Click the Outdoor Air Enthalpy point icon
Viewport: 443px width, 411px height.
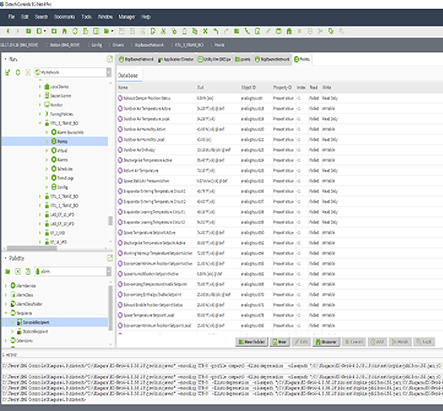click(120, 150)
